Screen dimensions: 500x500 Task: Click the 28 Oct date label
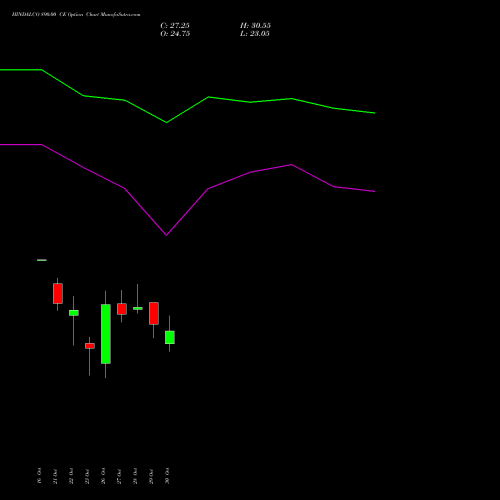(x=135, y=476)
